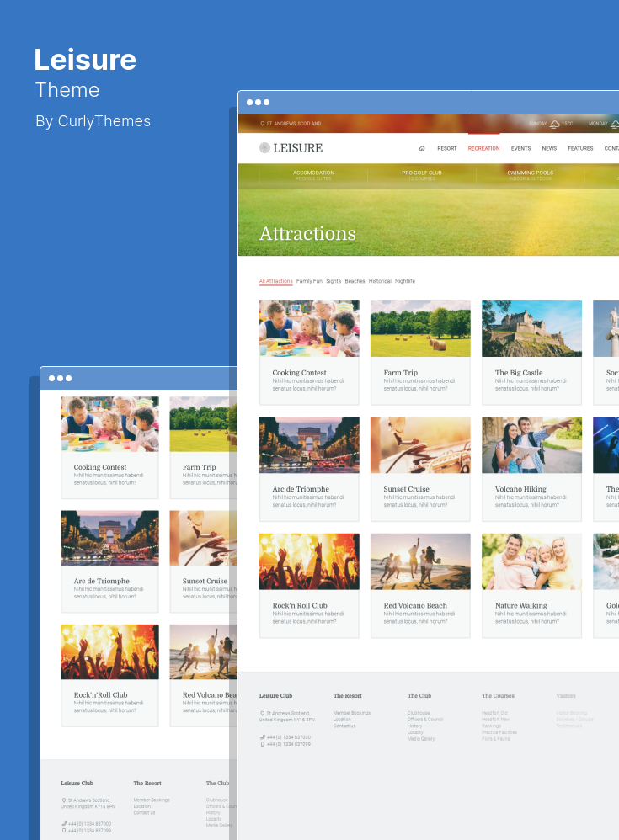Open Arc de Triomphe photo in small preview

tap(109, 538)
